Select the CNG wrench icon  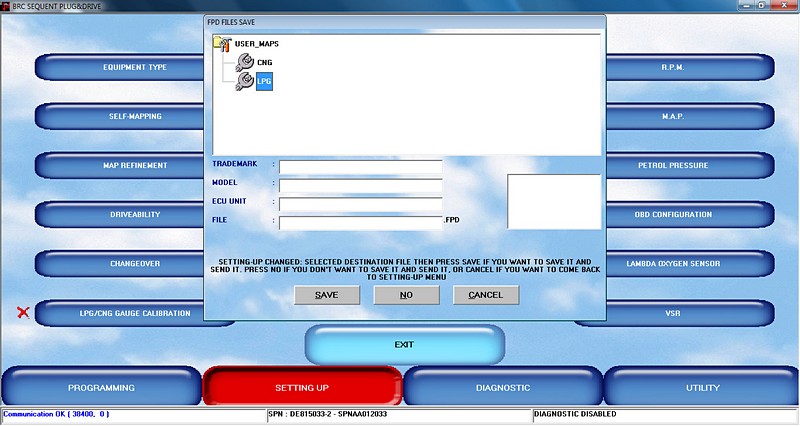[x=245, y=62]
